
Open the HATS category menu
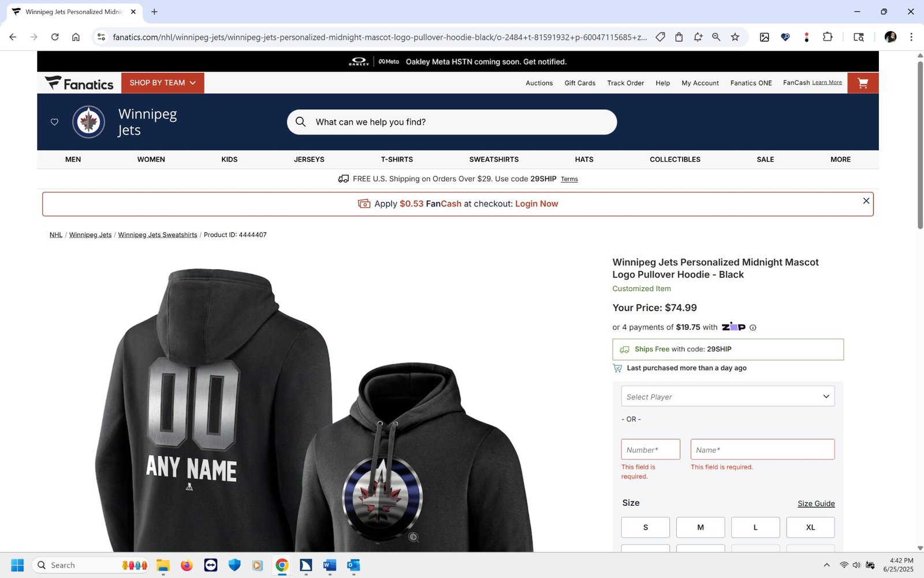click(x=584, y=160)
